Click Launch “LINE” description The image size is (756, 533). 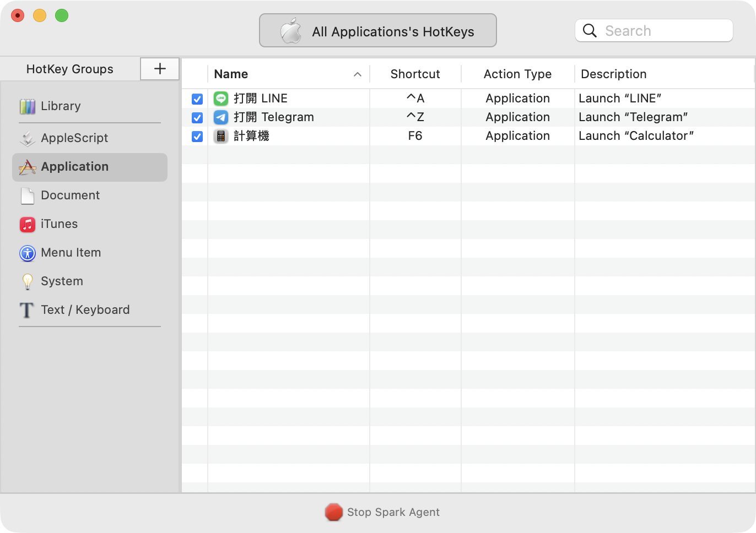point(620,99)
